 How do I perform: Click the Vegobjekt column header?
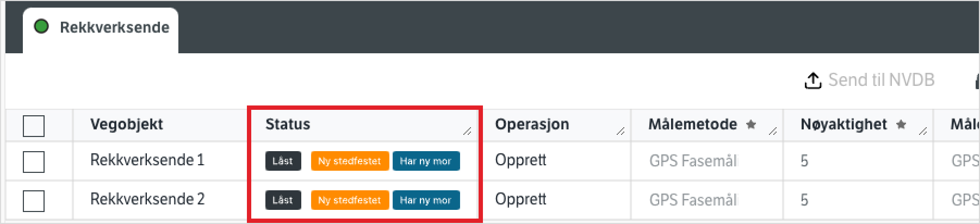point(127,125)
